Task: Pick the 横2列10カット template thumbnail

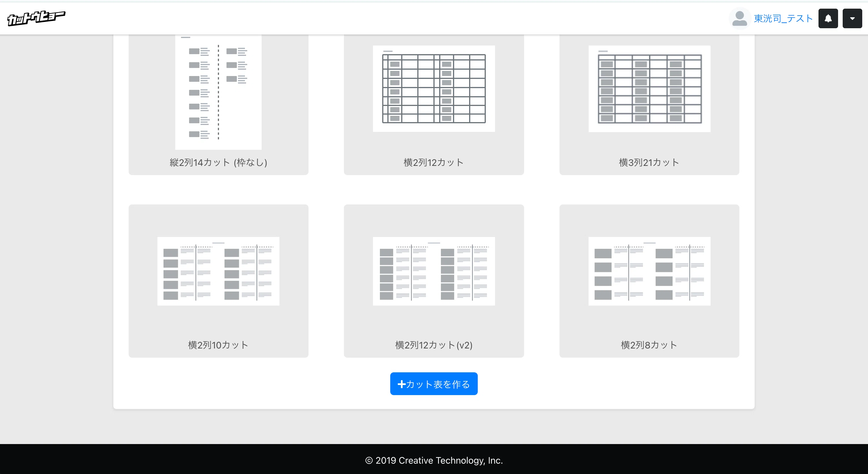Action: 218,271
